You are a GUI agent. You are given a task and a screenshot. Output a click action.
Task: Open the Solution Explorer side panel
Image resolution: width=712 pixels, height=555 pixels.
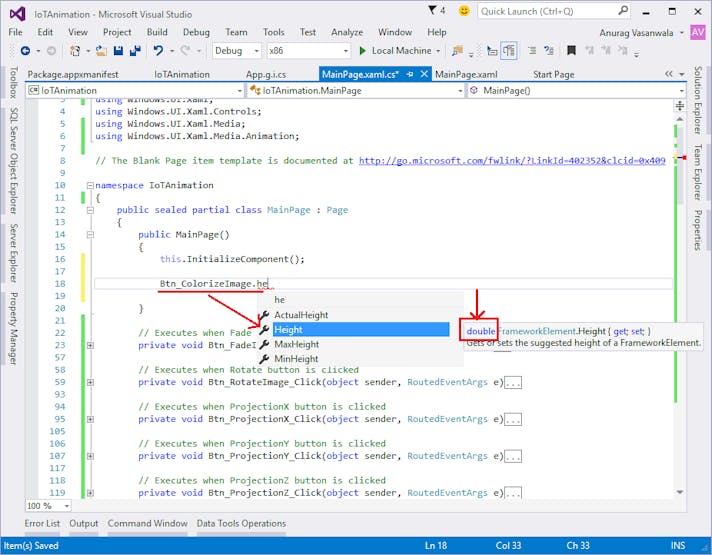698,100
